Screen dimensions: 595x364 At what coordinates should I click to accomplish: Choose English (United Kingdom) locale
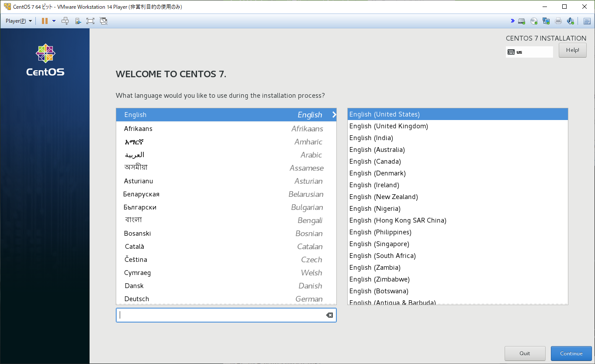point(458,126)
